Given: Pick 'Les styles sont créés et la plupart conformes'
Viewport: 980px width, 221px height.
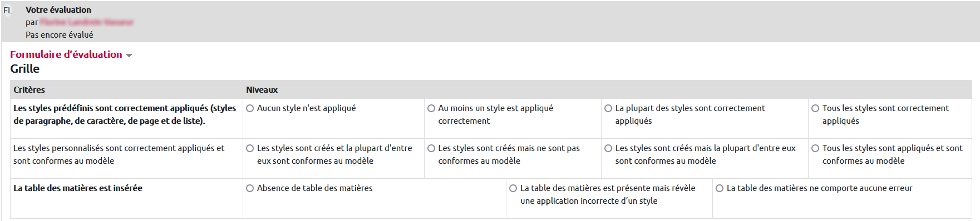Looking at the screenshot, I should (250, 148).
